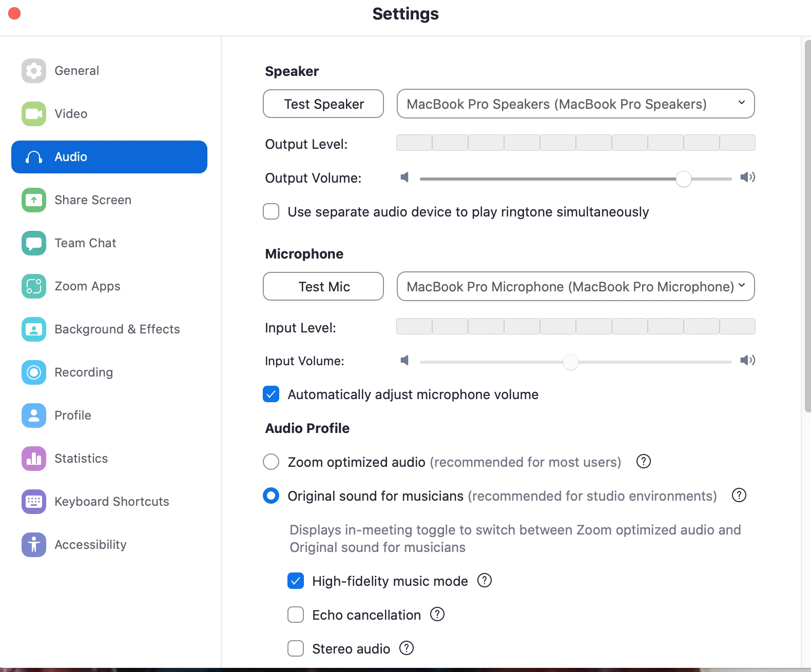Close the Settings window
This screenshot has width=811, height=672.
14,13
